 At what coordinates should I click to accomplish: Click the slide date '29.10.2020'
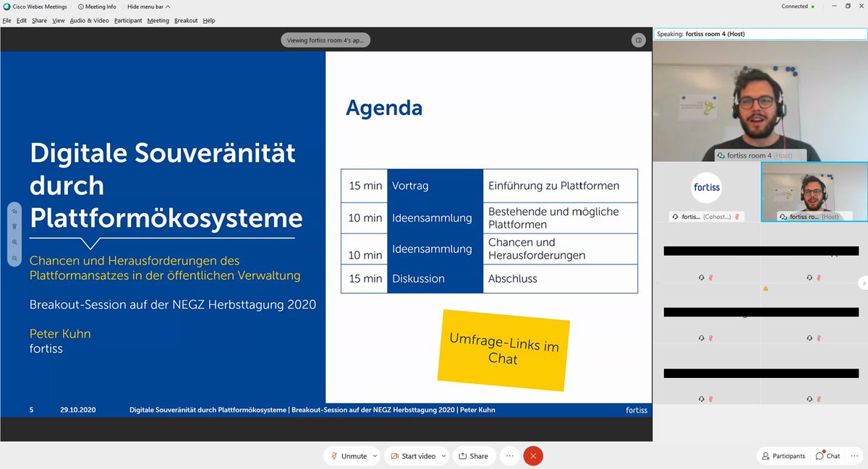click(x=77, y=410)
